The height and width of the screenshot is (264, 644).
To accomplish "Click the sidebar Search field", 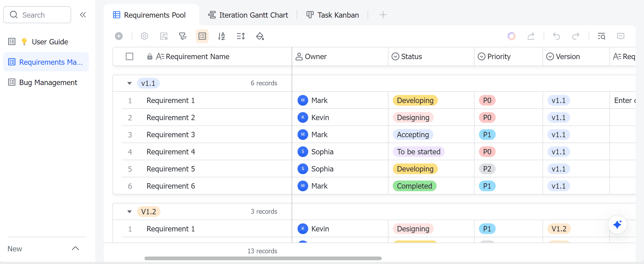I will (37, 15).
